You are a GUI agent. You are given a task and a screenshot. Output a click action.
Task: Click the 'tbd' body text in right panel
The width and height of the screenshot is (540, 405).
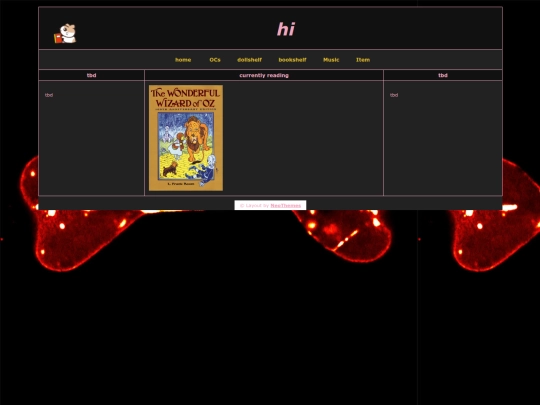(394, 95)
